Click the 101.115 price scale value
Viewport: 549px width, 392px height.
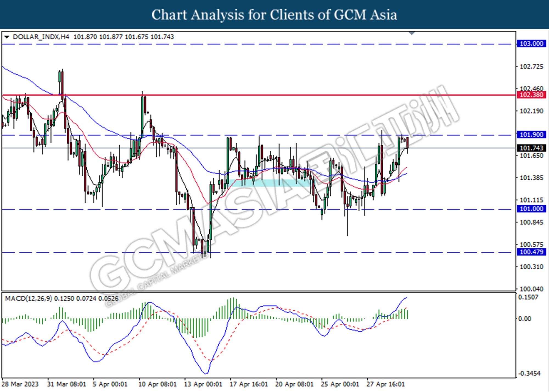(x=531, y=200)
